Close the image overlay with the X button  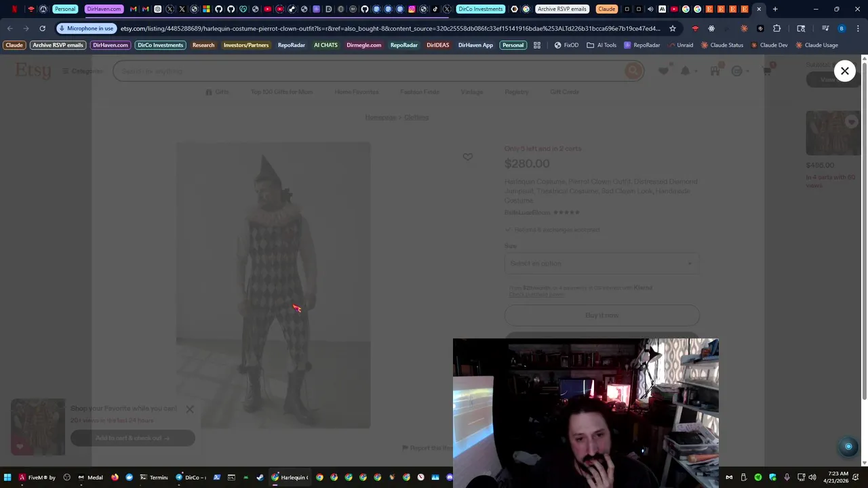click(845, 70)
